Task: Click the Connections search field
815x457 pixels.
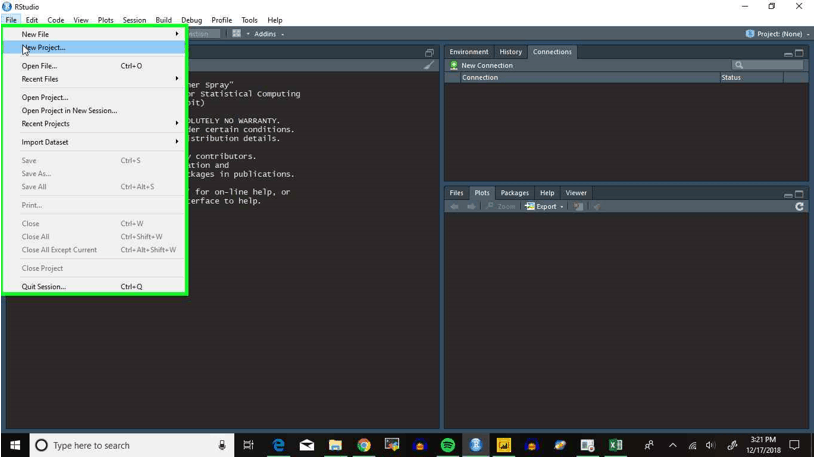Action: [x=767, y=65]
